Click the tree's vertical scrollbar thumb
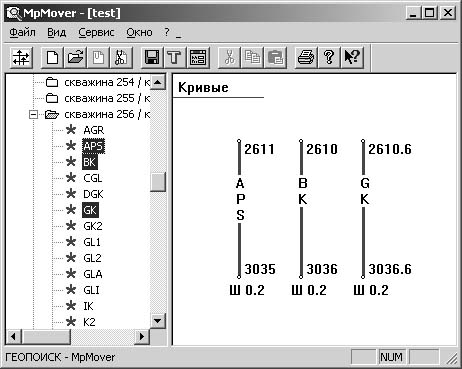 (158, 182)
